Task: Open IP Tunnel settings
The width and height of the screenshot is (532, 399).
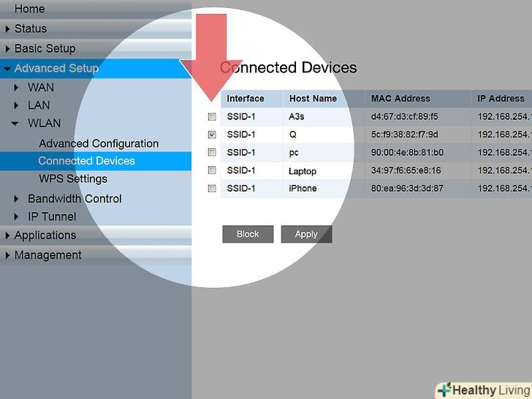Action: 52,217
